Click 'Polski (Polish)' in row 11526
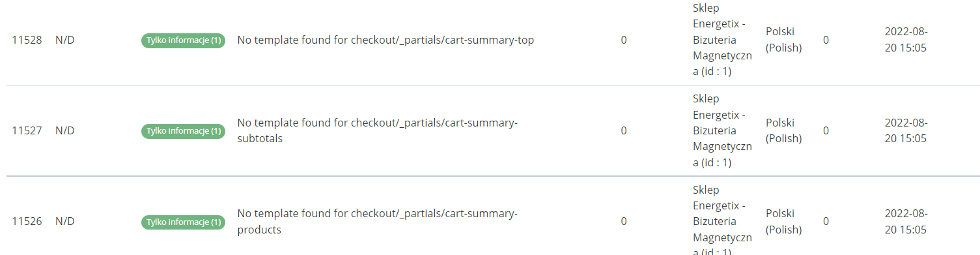980x255 pixels. [x=784, y=222]
